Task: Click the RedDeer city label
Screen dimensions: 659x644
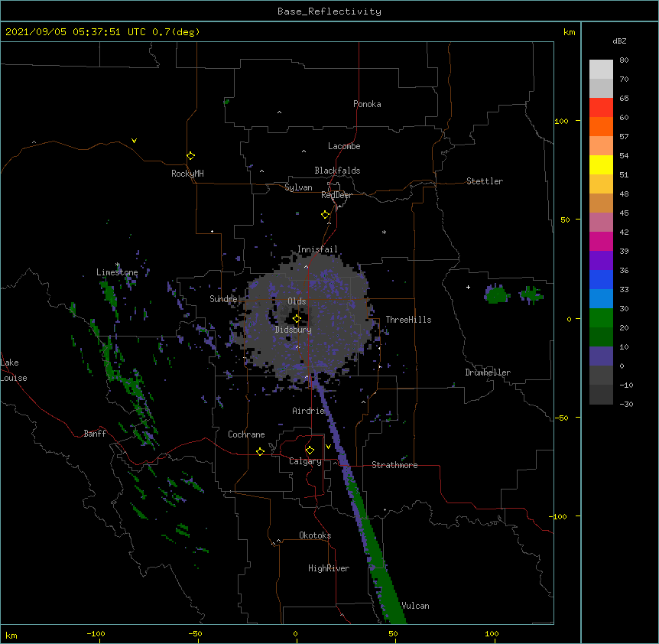Action: click(x=336, y=195)
